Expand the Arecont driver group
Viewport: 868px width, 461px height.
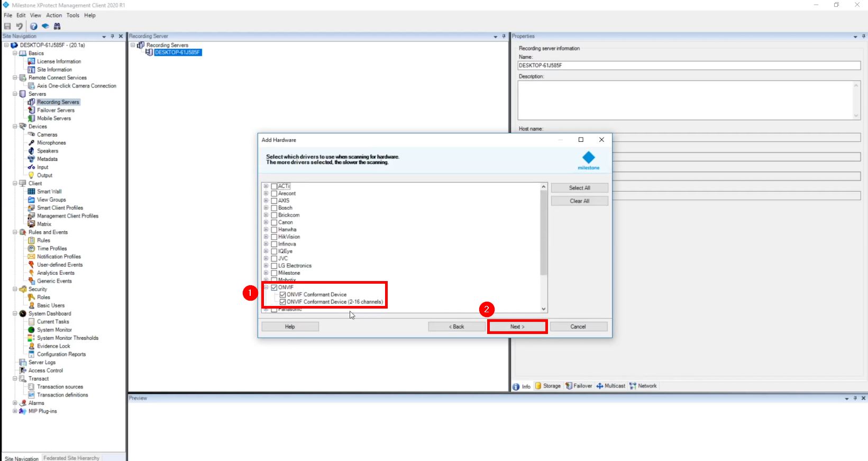click(x=266, y=194)
